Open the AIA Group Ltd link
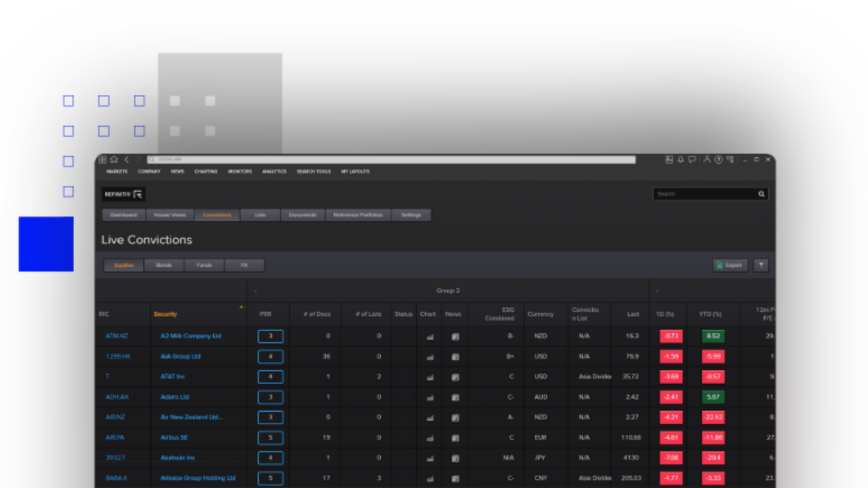868x488 pixels. coord(180,356)
